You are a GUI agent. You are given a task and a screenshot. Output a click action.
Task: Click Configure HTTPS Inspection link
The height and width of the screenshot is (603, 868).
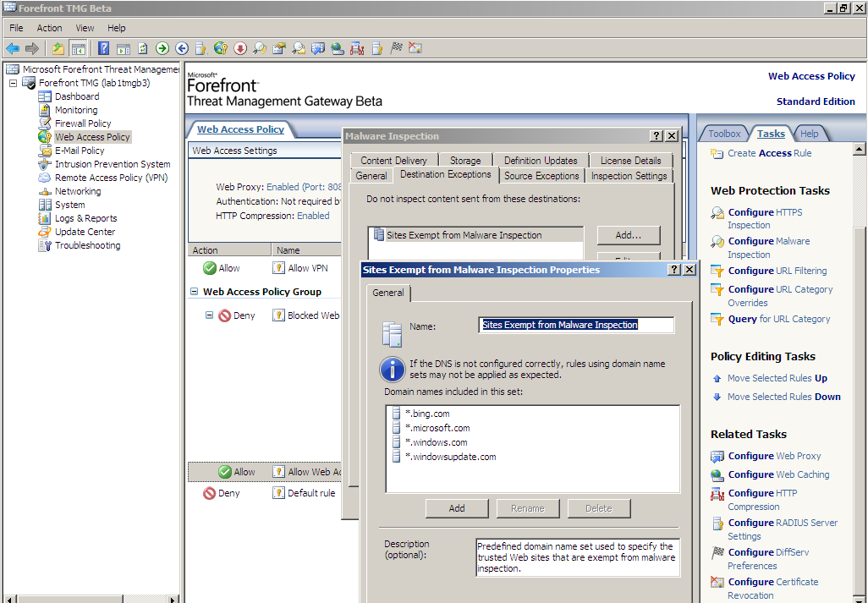765,218
